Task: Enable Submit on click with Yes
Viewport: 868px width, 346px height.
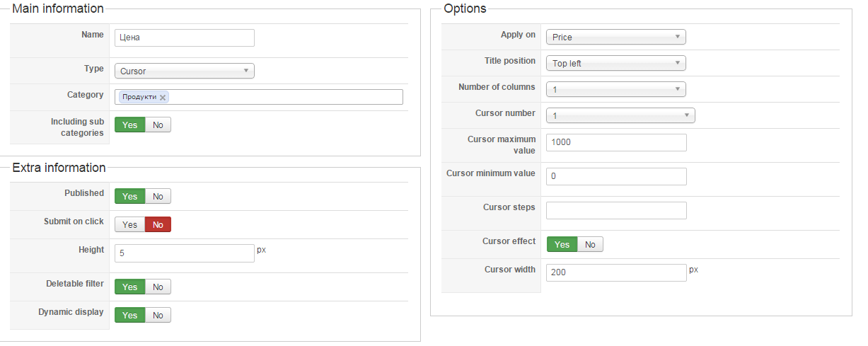Action: (130, 224)
